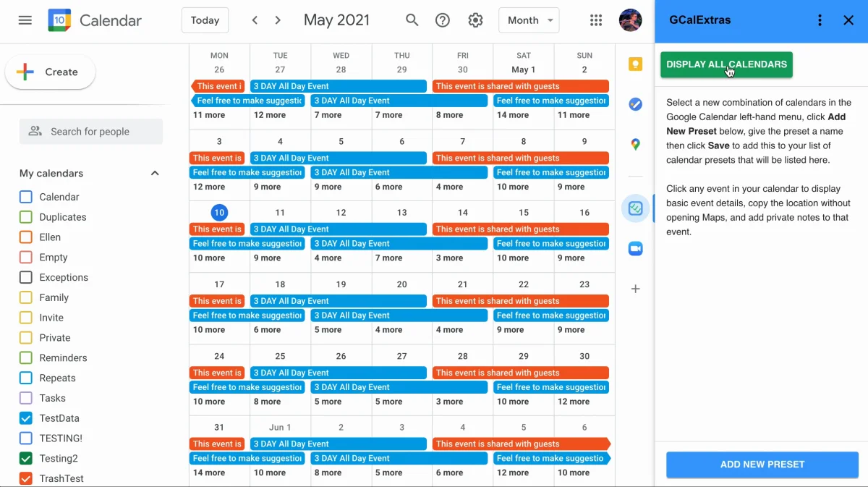Open the Zoom add-on icon
Viewport: 868px width, 487px height.
tap(635, 249)
